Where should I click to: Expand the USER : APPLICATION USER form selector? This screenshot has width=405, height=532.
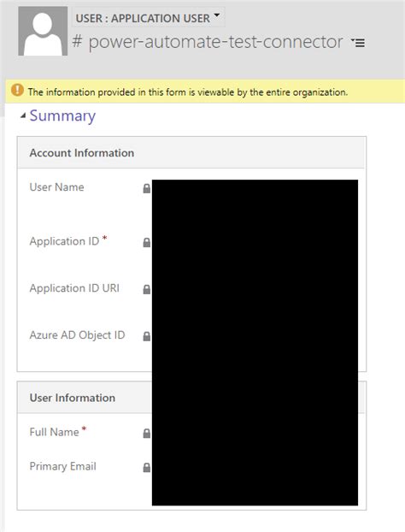pos(148,18)
